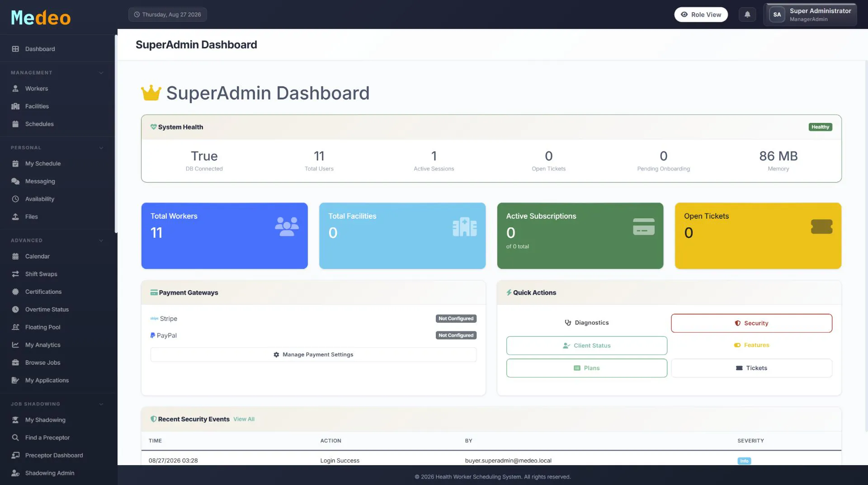The height and width of the screenshot is (485, 868).
Task: Collapse the Management sidebar section
Action: [x=101, y=73]
